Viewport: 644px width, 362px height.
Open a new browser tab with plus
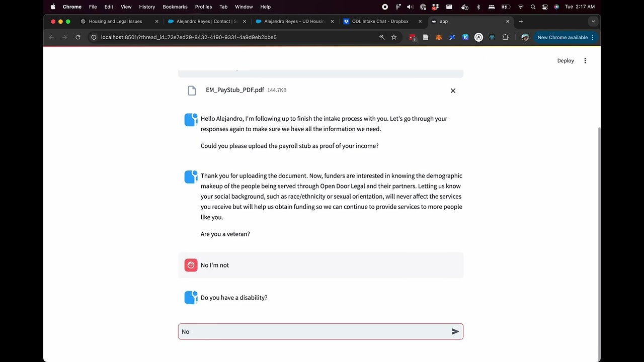click(521, 22)
